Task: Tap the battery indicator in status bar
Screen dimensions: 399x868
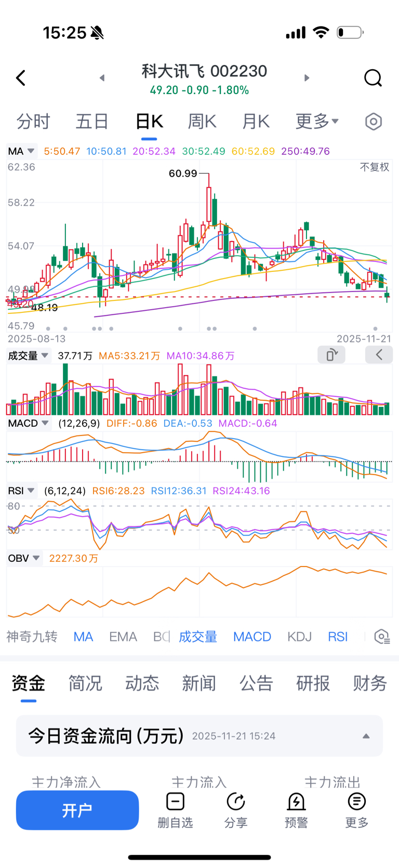Action: pos(350,33)
